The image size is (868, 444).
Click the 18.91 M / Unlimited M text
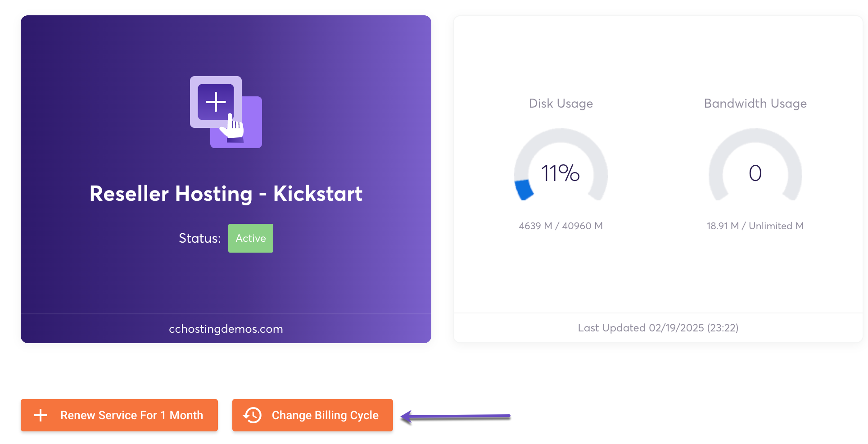[755, 226]
